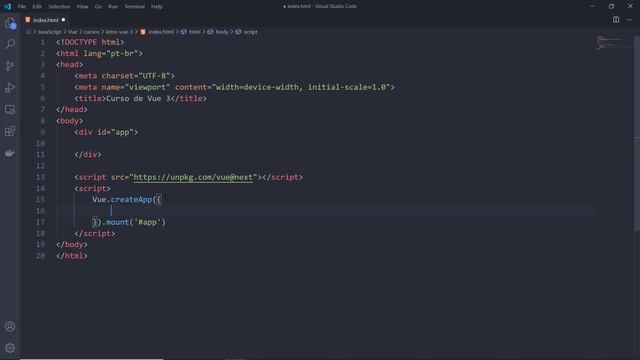The height and width of the screenshot is (360, 640).
Task: Click line number 20 in the gutter
Action: [x=40, y=256]
